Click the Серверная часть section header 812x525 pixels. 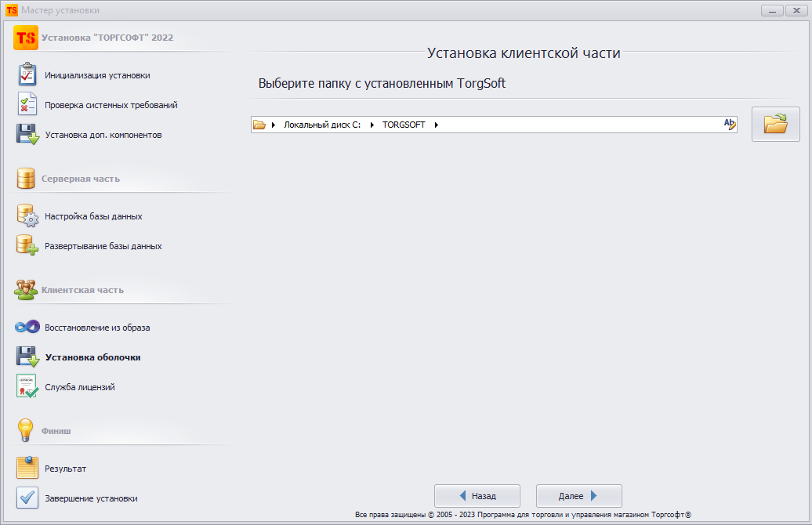point(80,179)
